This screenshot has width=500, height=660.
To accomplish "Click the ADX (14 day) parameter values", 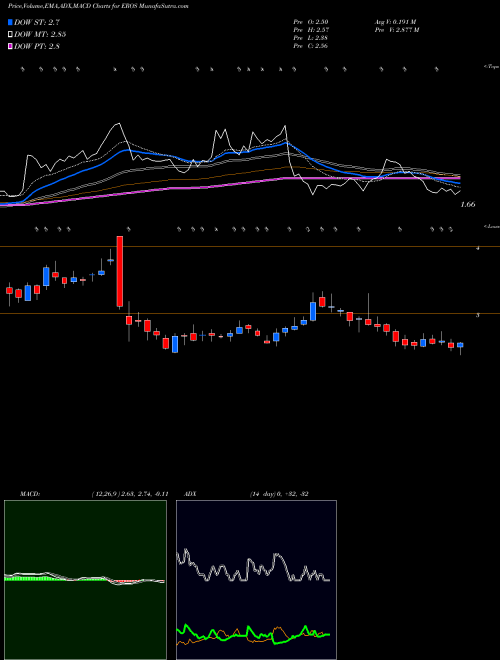I will 279,494.
